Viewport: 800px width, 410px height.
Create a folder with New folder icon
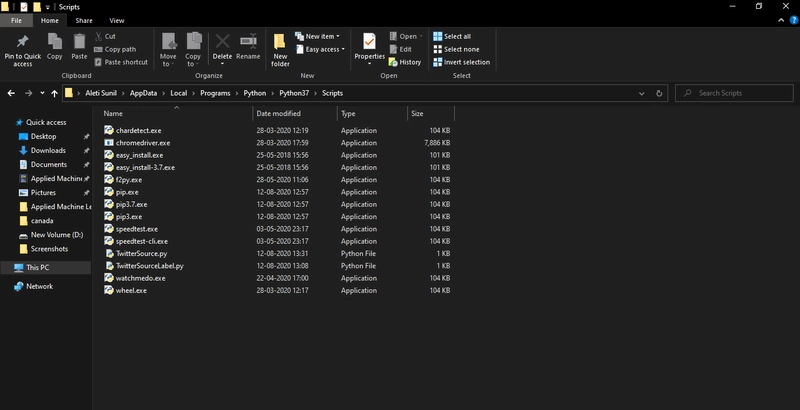tap(280, 42)
